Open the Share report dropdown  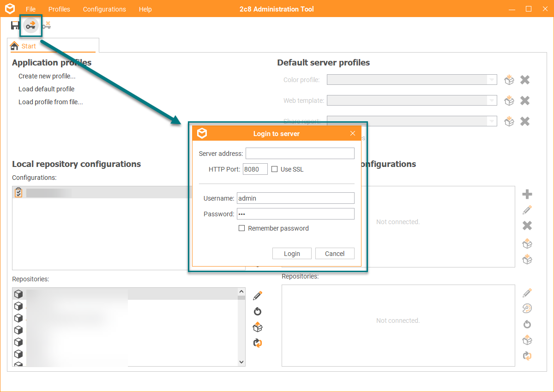click(x=491, y=121)
